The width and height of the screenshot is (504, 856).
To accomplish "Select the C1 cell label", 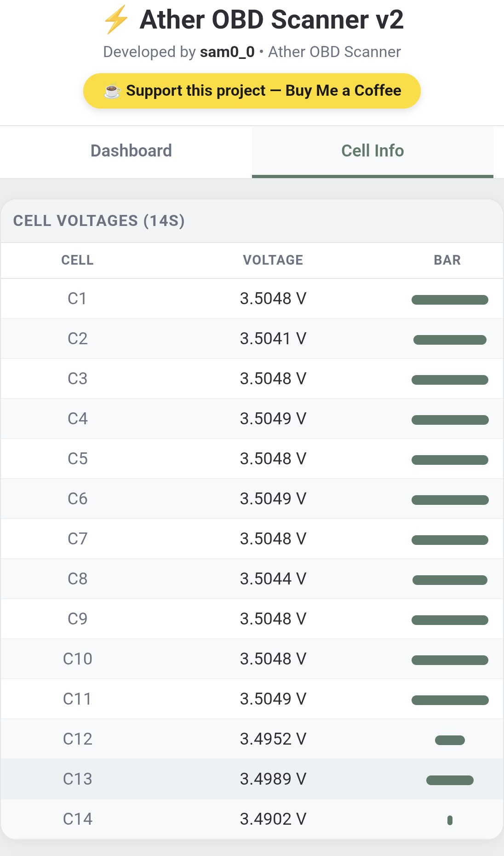I will pyautogui.click(x=77, y=299).
